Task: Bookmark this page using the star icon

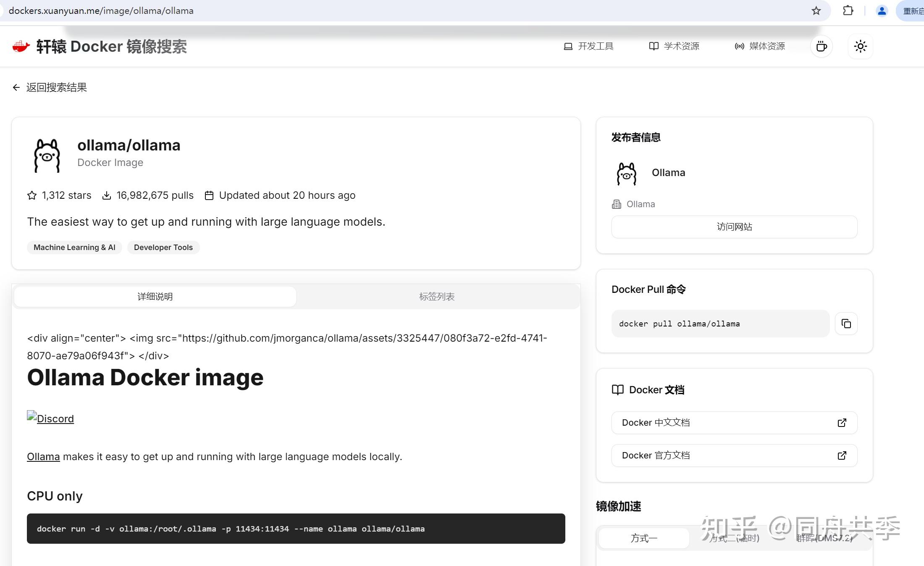Action: [816, 11]
